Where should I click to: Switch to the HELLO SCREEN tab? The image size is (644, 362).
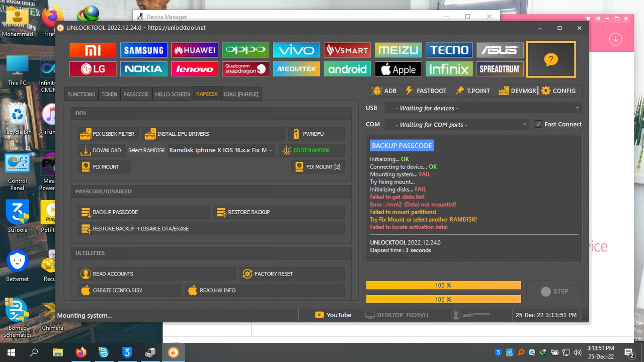(x=172, y=94)
